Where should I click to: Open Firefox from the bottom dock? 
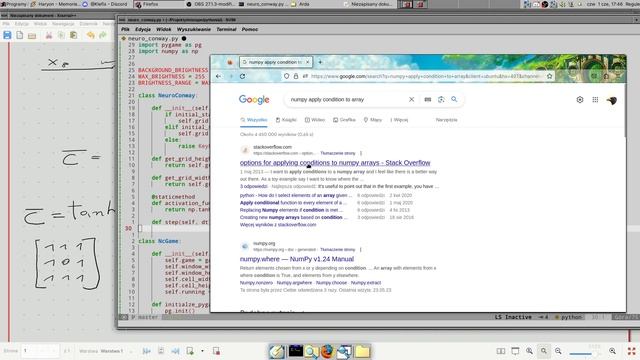click(327, 351)
